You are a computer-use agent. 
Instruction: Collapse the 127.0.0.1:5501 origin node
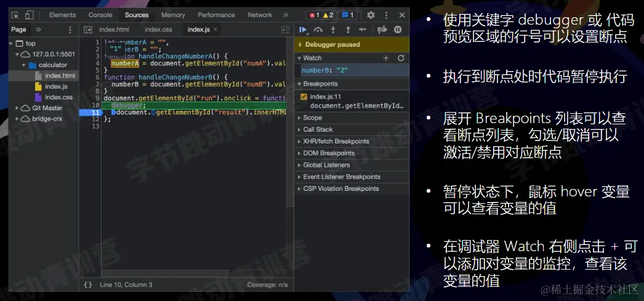(x=17, y=54)
